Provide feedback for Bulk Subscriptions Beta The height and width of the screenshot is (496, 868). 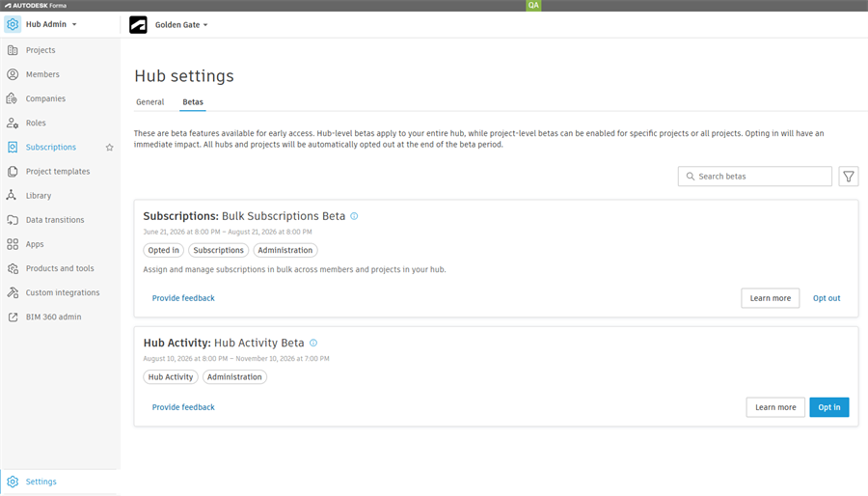tap(183, 298)
